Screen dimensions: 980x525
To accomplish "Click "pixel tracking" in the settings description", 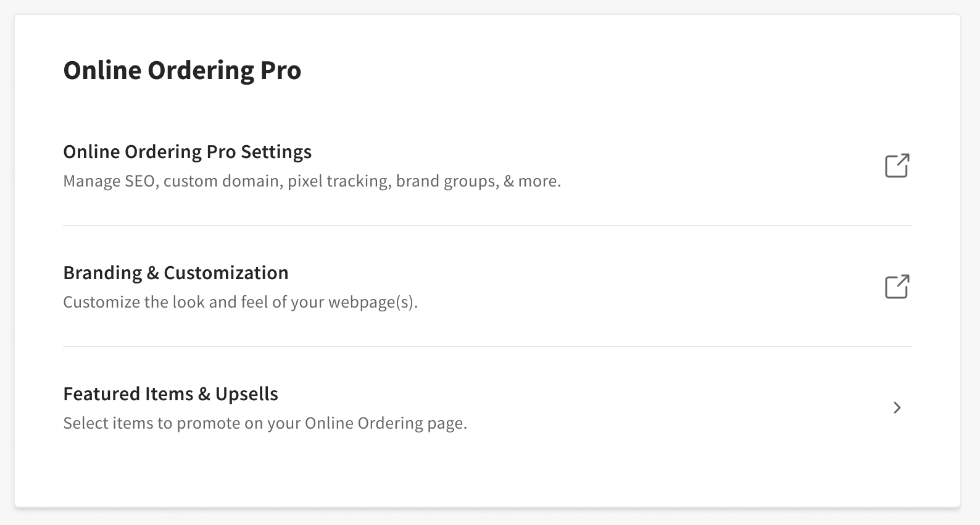I will click(x=339, y=182).
